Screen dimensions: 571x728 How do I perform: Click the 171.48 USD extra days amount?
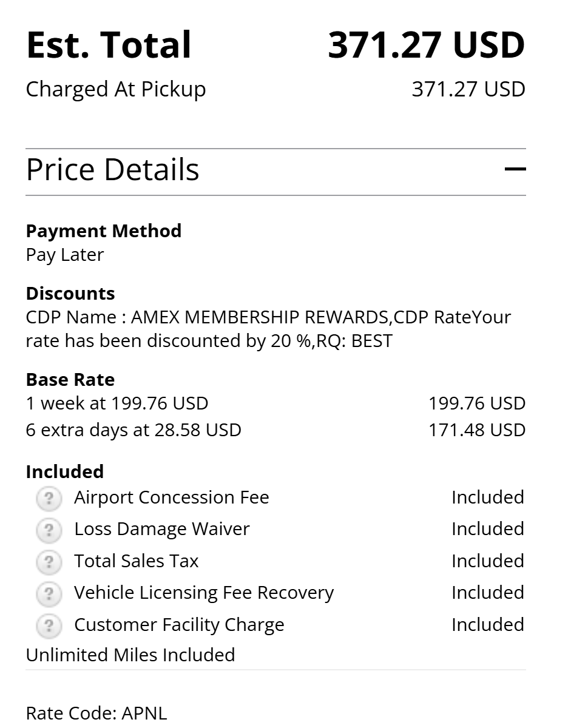coord(476,430)
